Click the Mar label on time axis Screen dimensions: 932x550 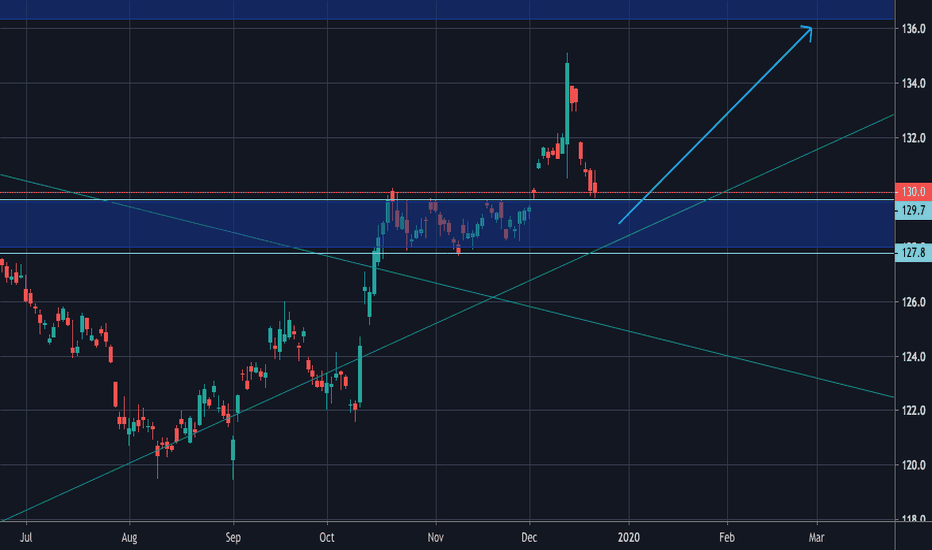817,538
